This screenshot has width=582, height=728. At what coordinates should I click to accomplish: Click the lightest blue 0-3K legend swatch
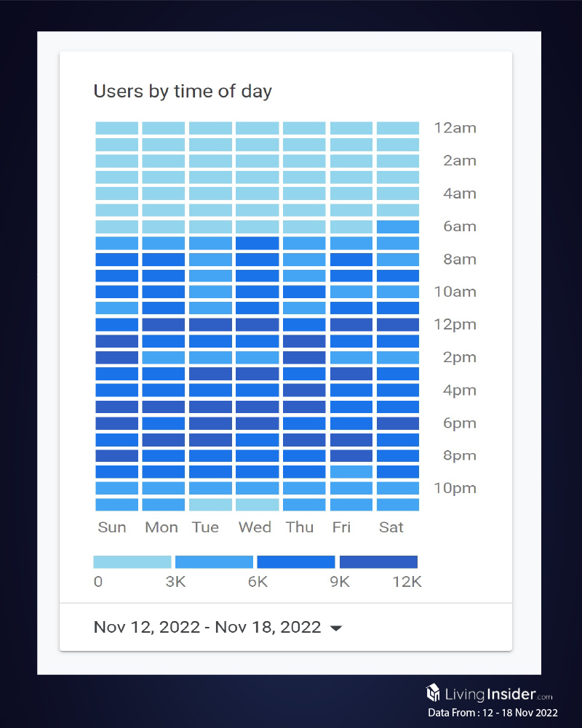tap(132, 561)
